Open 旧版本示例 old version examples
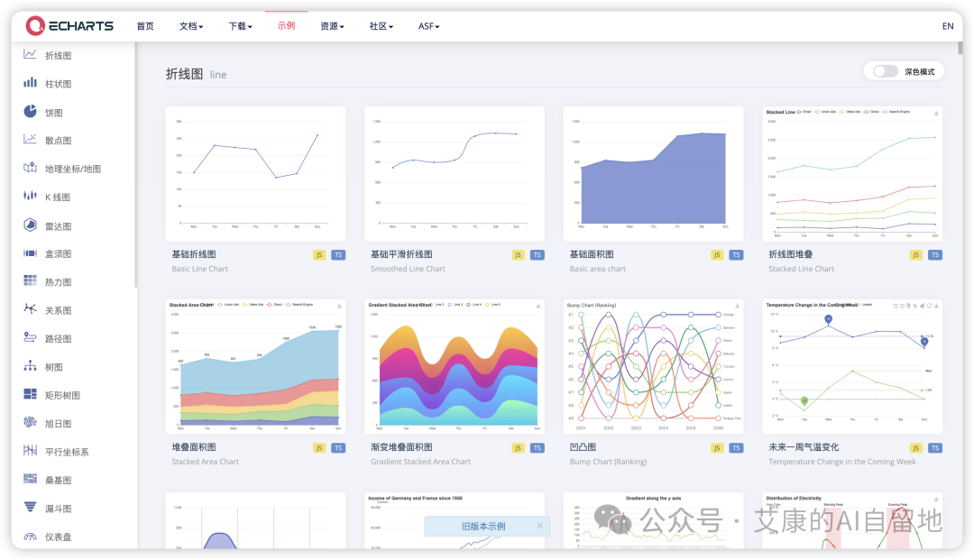The image size is (974, 560). (483, 526)
